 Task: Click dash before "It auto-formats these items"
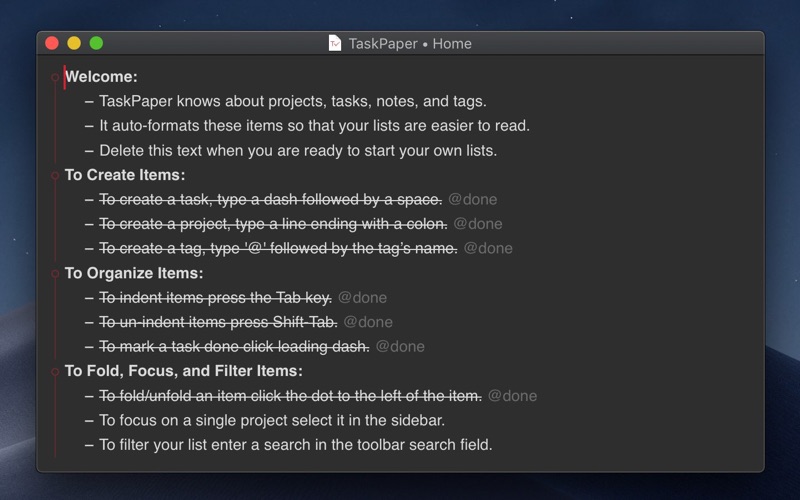tap(89, 126)
